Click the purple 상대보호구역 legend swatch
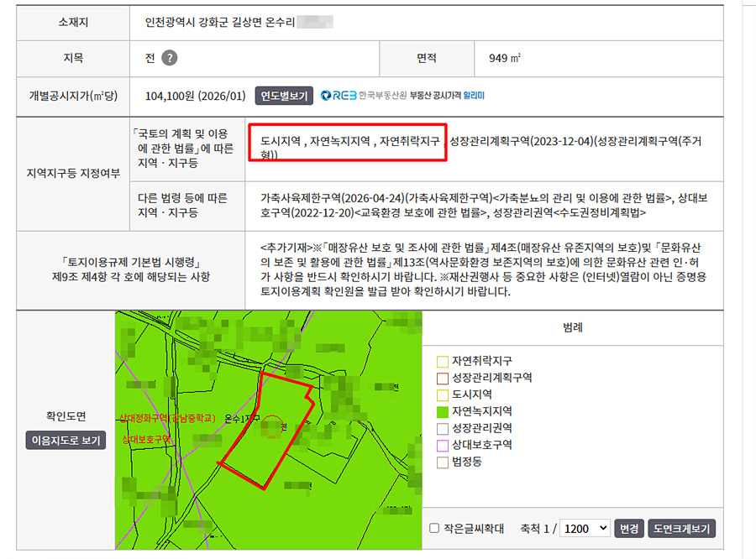 pyautogui.click(x=442, y=446)
